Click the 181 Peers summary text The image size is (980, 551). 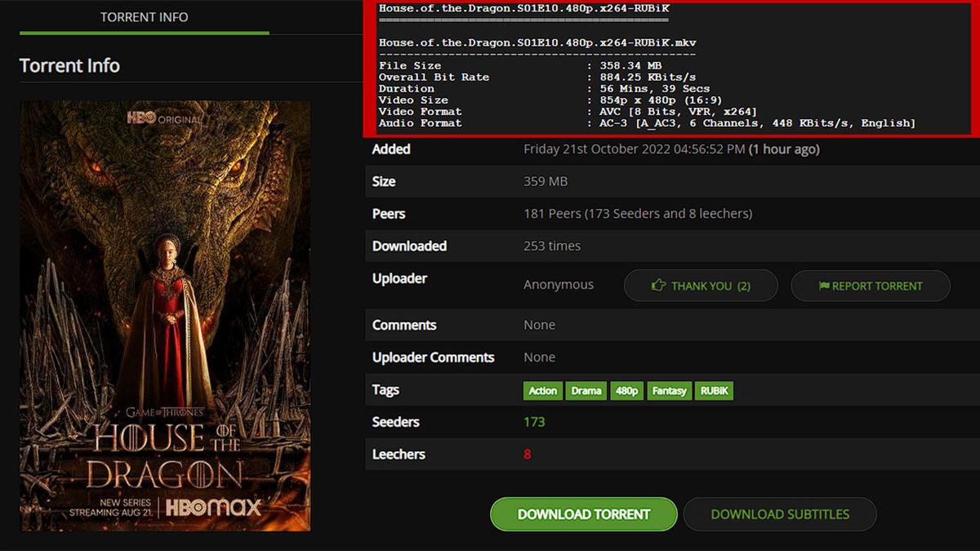pos(637,214)
